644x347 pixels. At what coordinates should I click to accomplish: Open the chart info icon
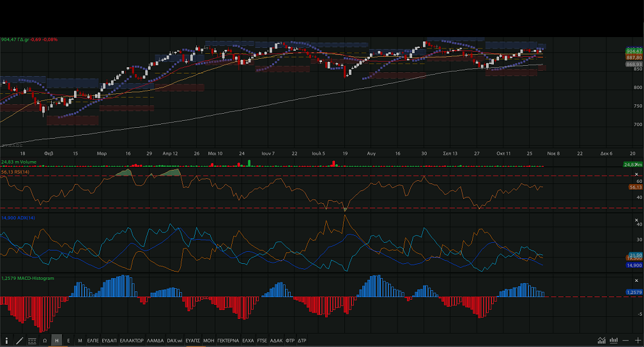click(x=6, y=341)
